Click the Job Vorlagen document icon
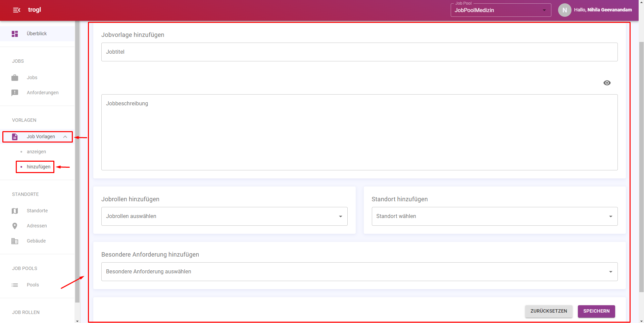 (x=15, y=137)
